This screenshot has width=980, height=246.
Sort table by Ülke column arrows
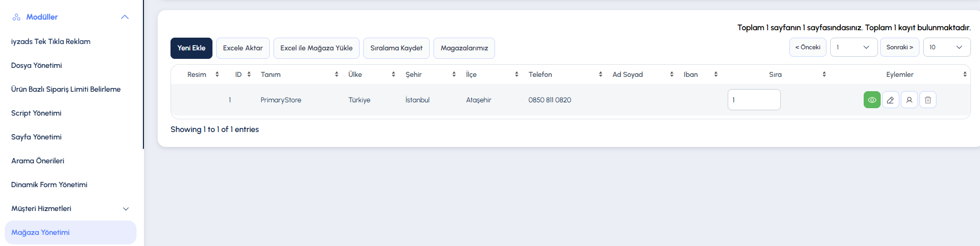point(394,74)
